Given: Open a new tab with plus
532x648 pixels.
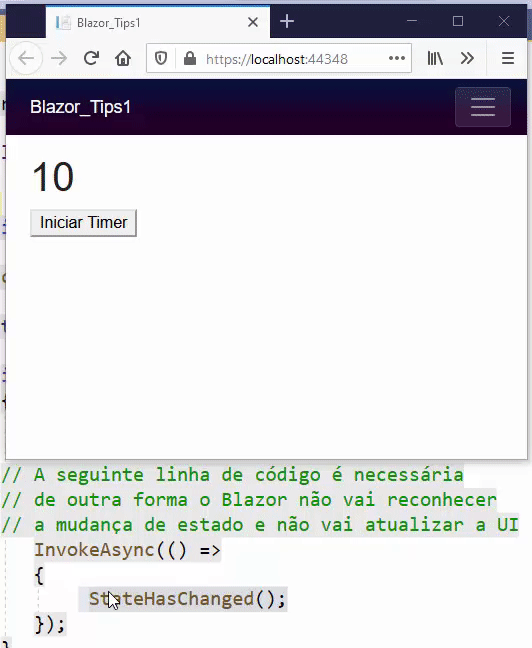Looking at the screenshot, I should click(x=287, y=21).
